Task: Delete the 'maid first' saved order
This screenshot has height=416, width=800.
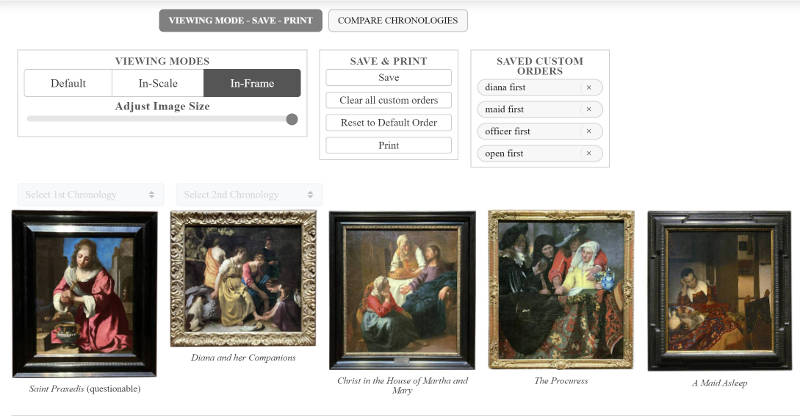Action: (x=589, y=109)
